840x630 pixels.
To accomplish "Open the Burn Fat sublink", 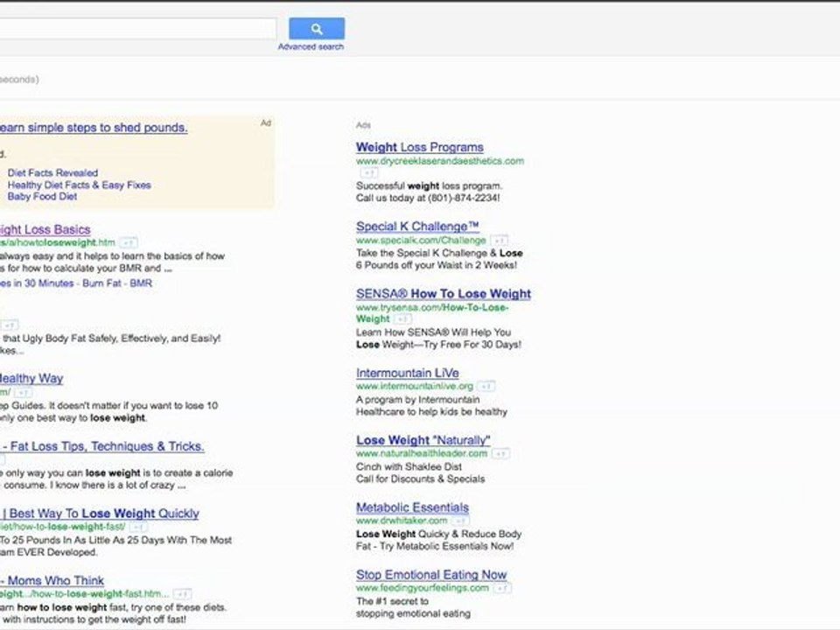I will [x=101, y=283].
